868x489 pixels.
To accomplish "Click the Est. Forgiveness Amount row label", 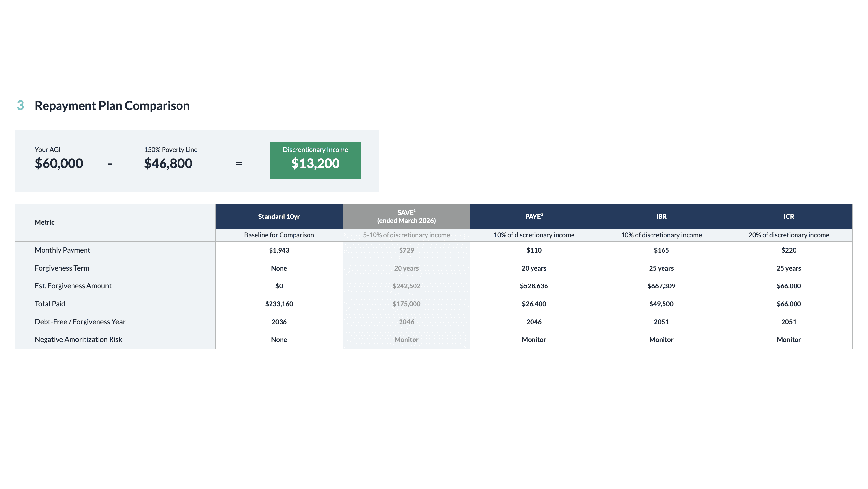I will pyautogui.click(x=73, y=286).
